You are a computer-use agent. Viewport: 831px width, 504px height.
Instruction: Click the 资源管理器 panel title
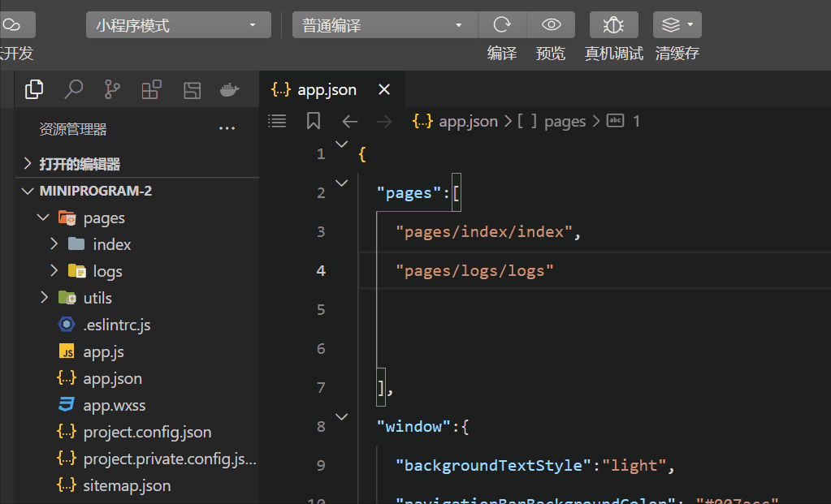[x=73, y=129]
